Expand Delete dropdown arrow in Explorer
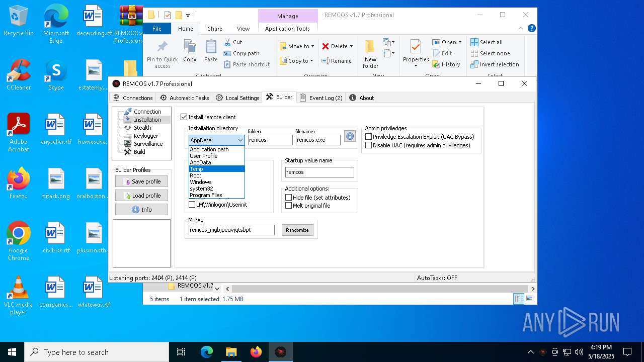Image resolution: width=644 pixels, height=362 pixels. 351,46
